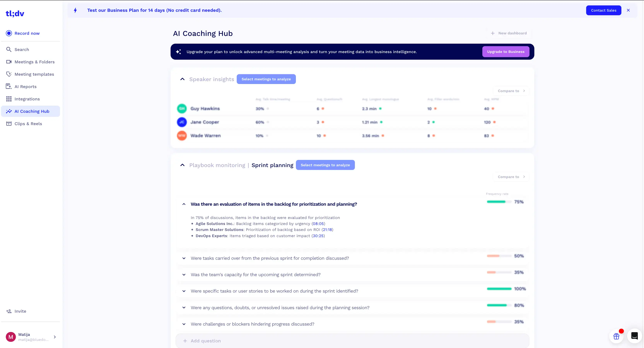Open Search from the sidebar

point(21,49)
